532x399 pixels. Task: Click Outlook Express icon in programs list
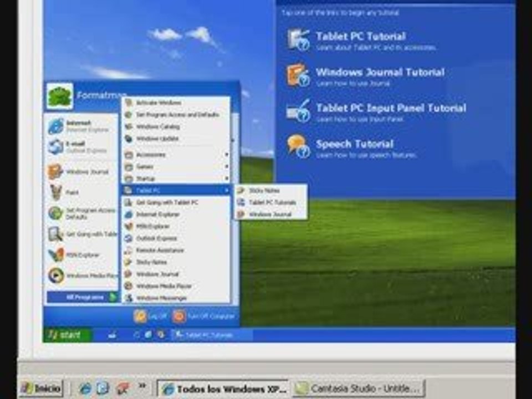coord(128,238)
